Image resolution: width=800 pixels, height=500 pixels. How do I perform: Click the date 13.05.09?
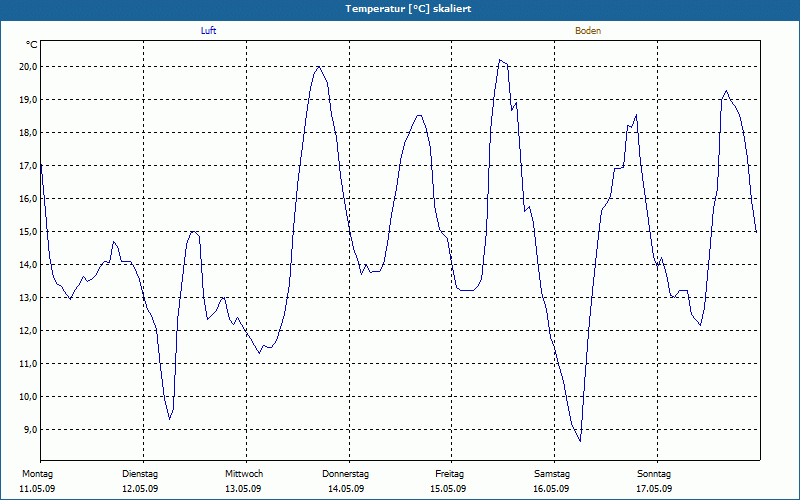243,489
